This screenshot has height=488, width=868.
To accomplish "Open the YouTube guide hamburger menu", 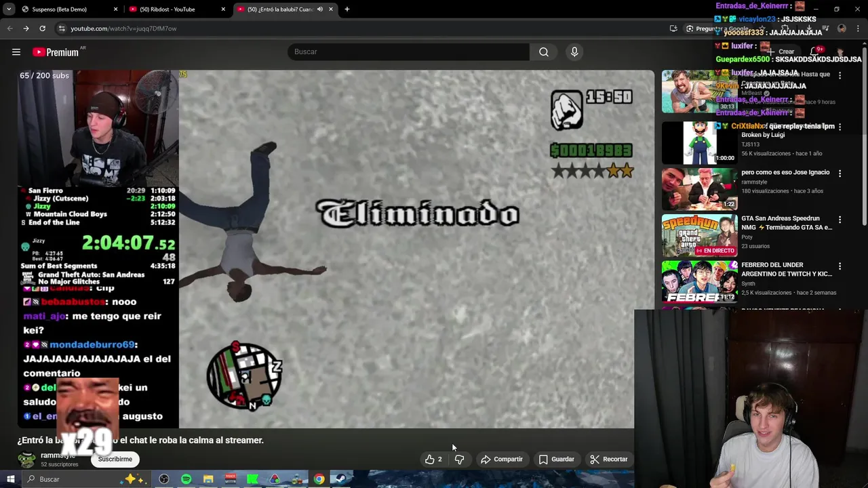I will [x=16, y=52].
